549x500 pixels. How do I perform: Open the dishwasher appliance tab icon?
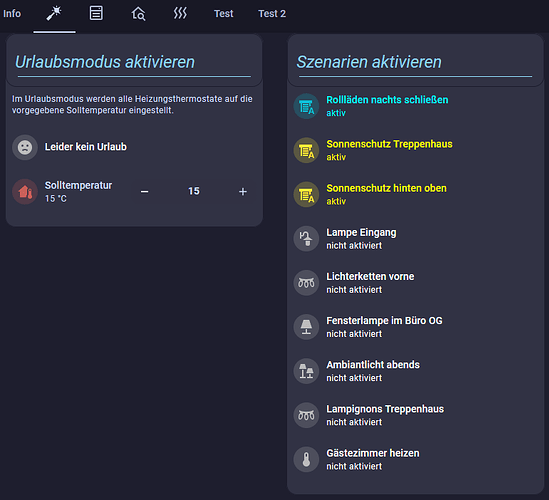tap(96, 13)
